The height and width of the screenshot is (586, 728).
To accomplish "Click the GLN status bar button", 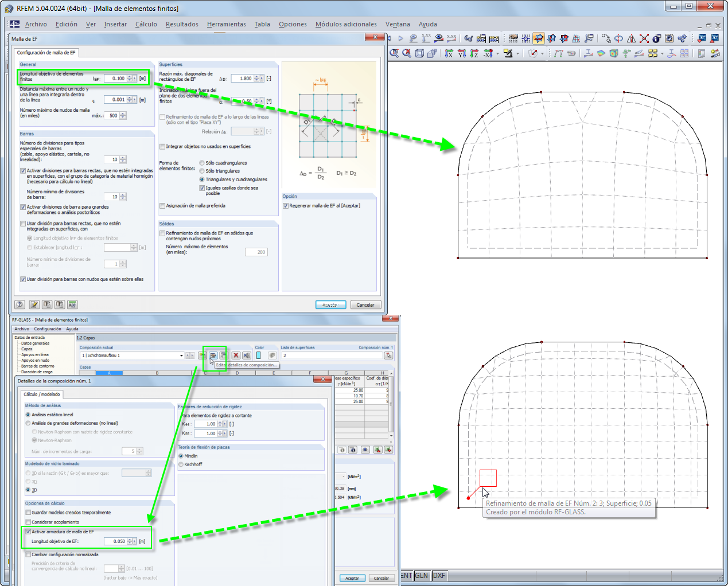I will click(x=422, y=576).
